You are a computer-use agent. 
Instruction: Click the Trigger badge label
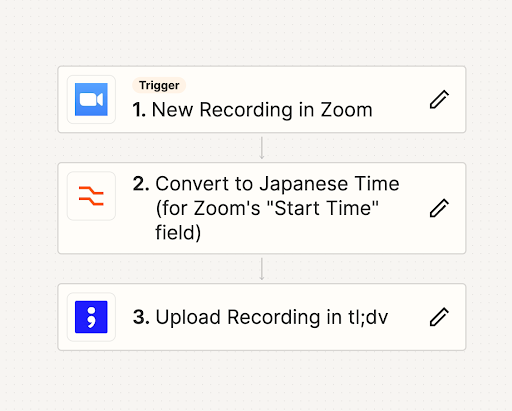(x=159, y=85)
